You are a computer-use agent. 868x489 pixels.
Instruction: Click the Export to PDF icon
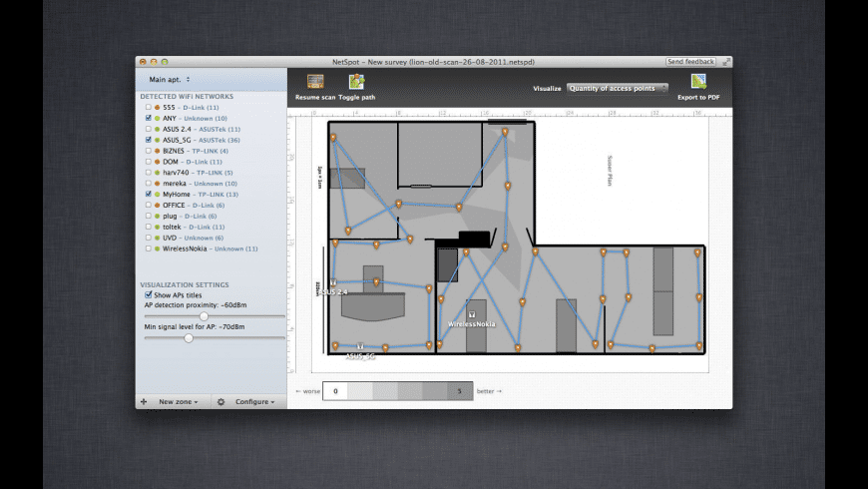click(x=698, y=82)
